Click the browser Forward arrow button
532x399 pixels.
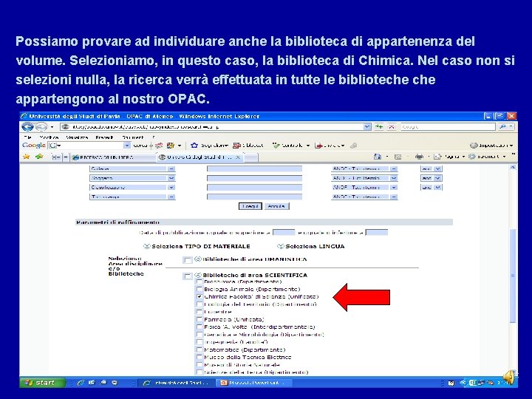click(x=41, y=126)
